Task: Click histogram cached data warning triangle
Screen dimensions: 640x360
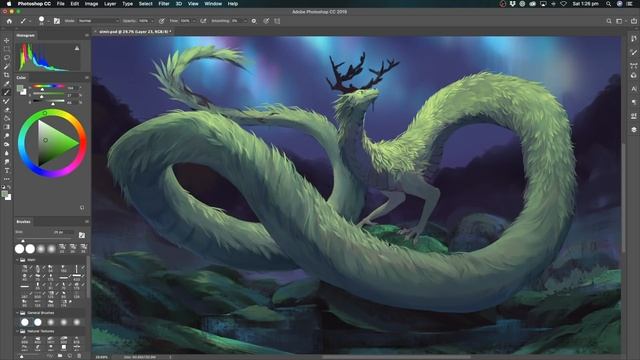Action: point(77,48)
